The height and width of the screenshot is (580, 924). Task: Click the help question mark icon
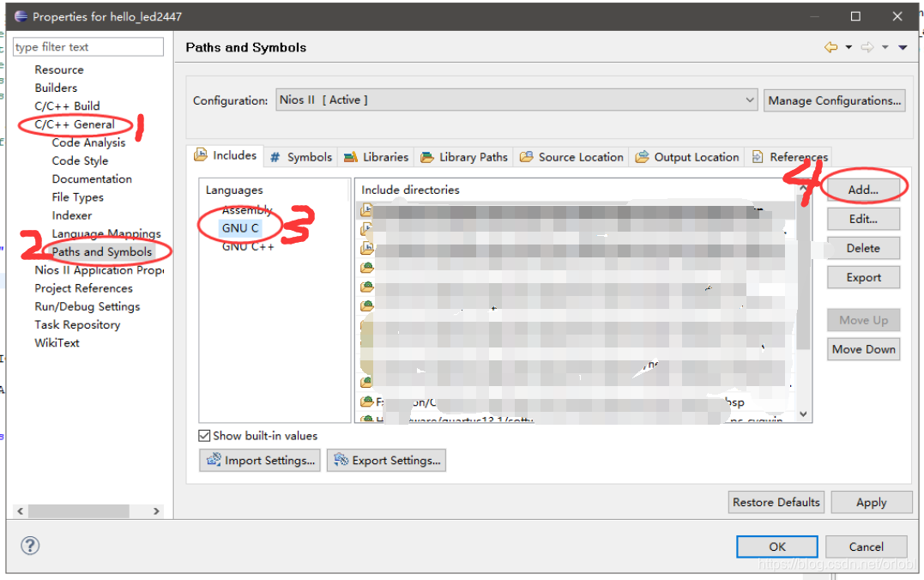tap(30, 545)
